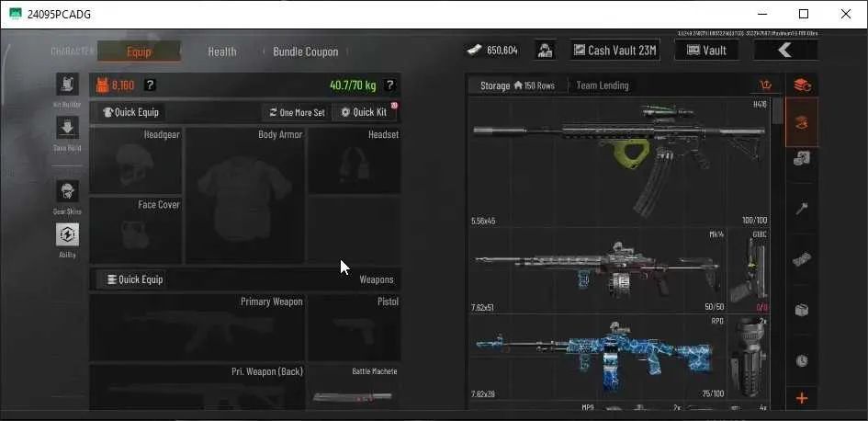The image size is (868, 421).
Task: Select the wrench tools category icon
Action: tap(802, 209)
